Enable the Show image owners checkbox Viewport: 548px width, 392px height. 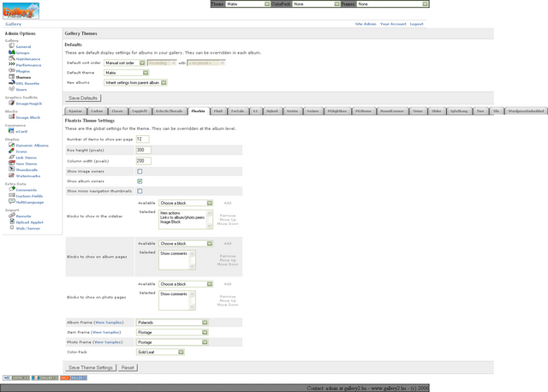tap(140, 171)
